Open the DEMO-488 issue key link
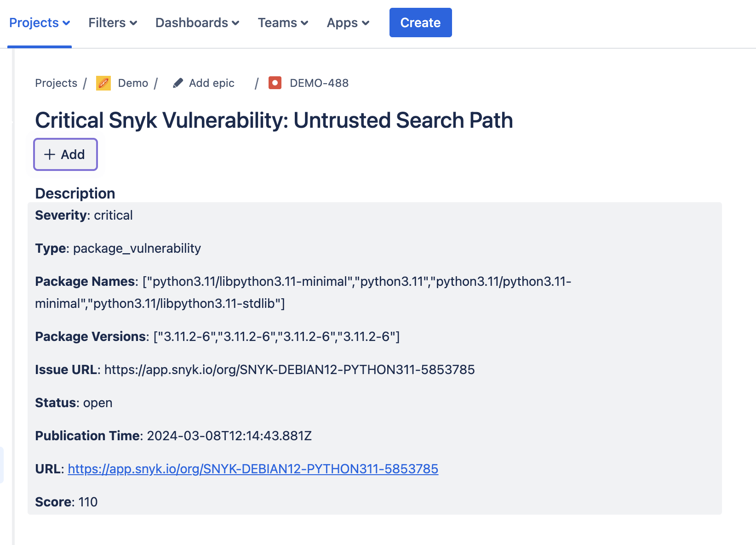The height and width of the screenshot is (545, 756). (319, 83)
